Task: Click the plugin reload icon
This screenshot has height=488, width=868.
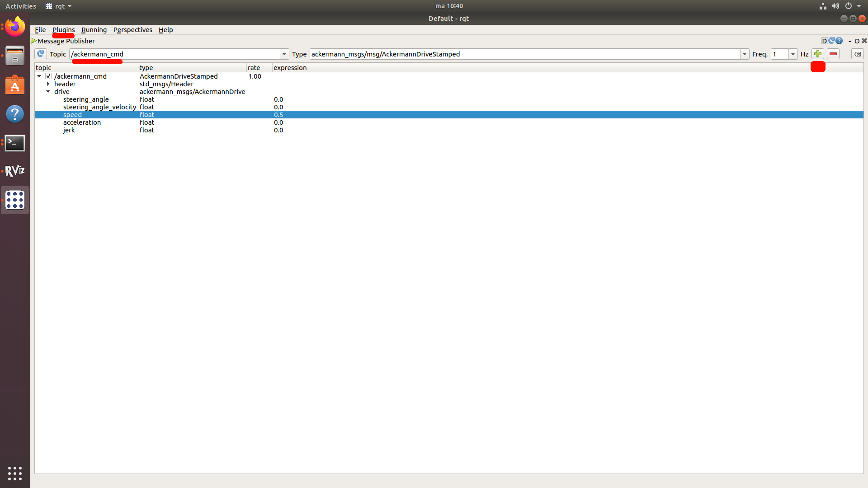Action: pyautogui.click(x=831, y=41)
